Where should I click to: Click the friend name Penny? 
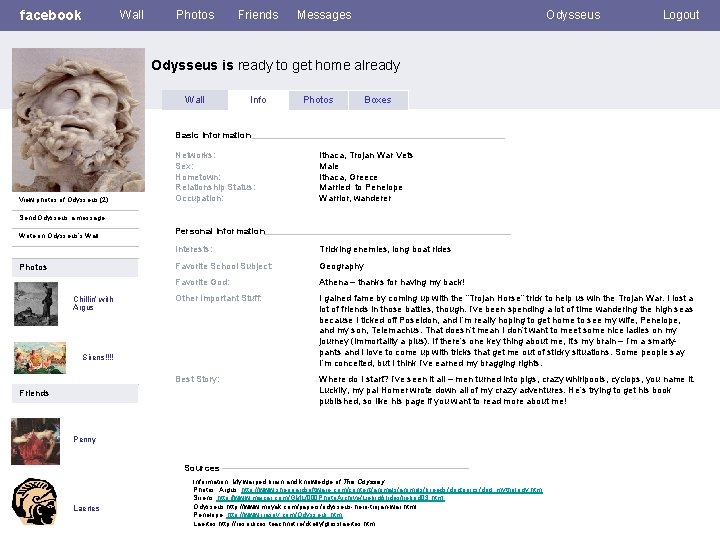84,439
